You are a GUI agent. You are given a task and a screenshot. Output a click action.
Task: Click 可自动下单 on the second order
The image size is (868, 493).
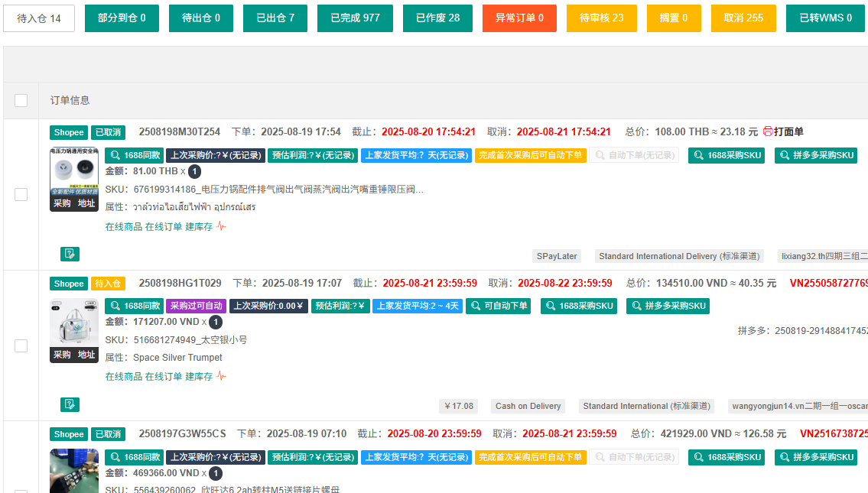click(x=501, y=306)
